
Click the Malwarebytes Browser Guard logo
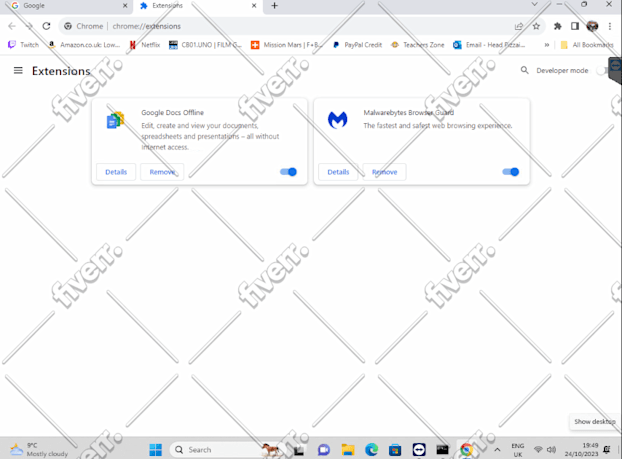click(x=338, y=120)
